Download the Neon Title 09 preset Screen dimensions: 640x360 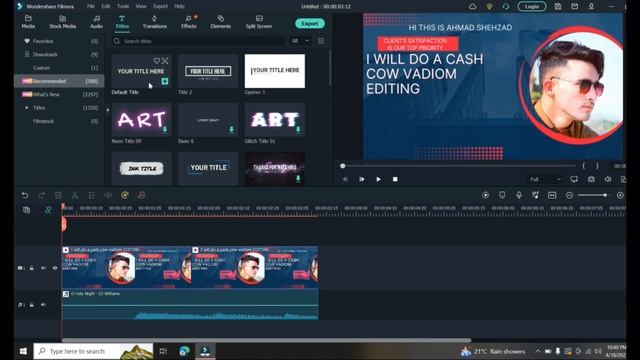tap(165, 130)
